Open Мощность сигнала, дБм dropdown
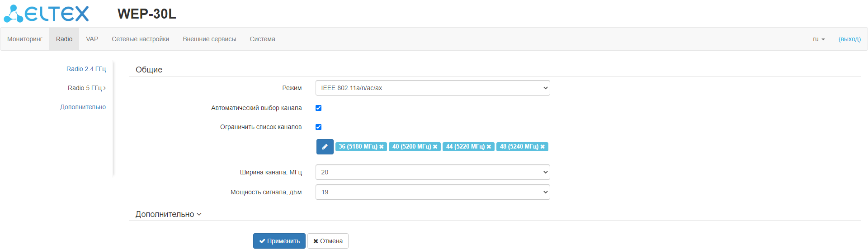The height and width of the screenshot is (250, 868). 432,192
